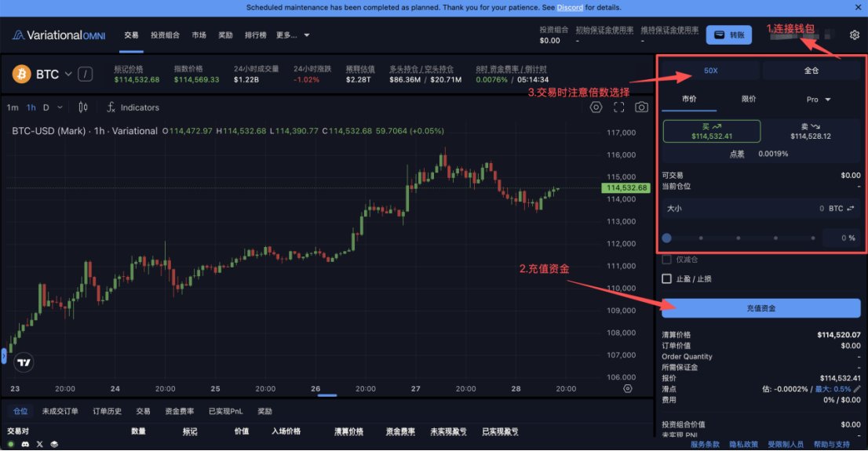Screen dimensions: 868x451
Task: Select the 交易 trades tab in the bottom panel
Action: pos(143,411)
